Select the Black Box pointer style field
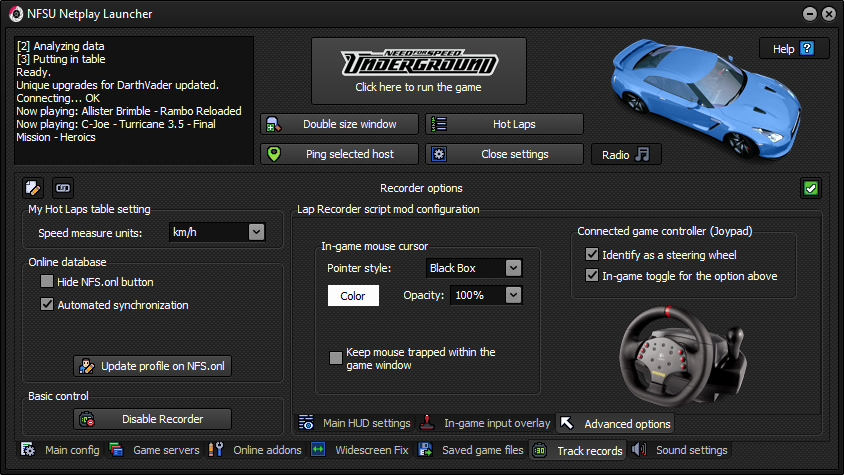The width and height of the screenshot is (844, 475). (x=474, y=268)
